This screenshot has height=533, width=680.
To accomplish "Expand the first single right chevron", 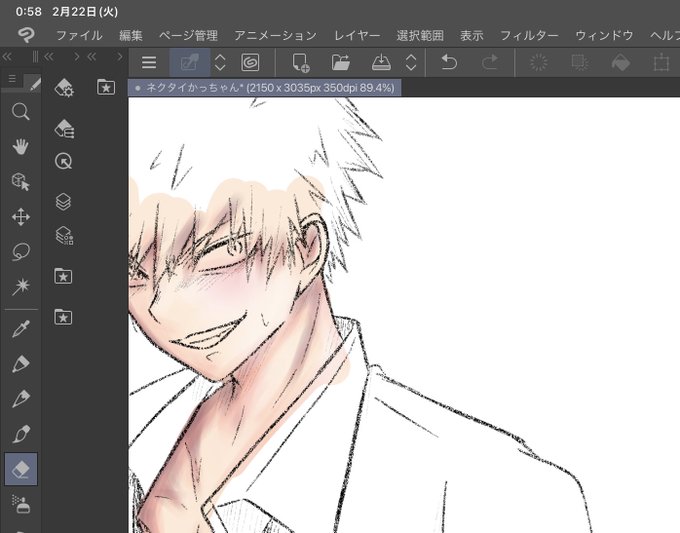I will click(77, 56).
